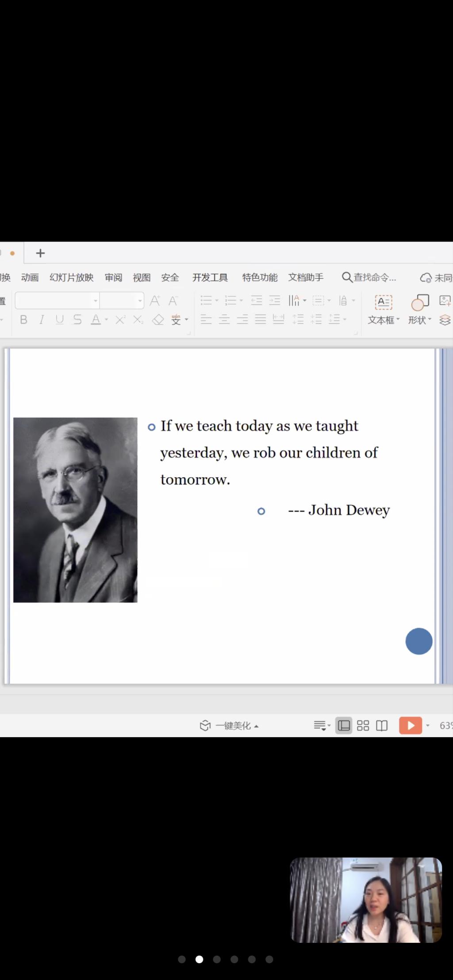Open the 幻灯片放映 slideshow tab
This screenshot has height=980, width=453.
tap(71, 277)
